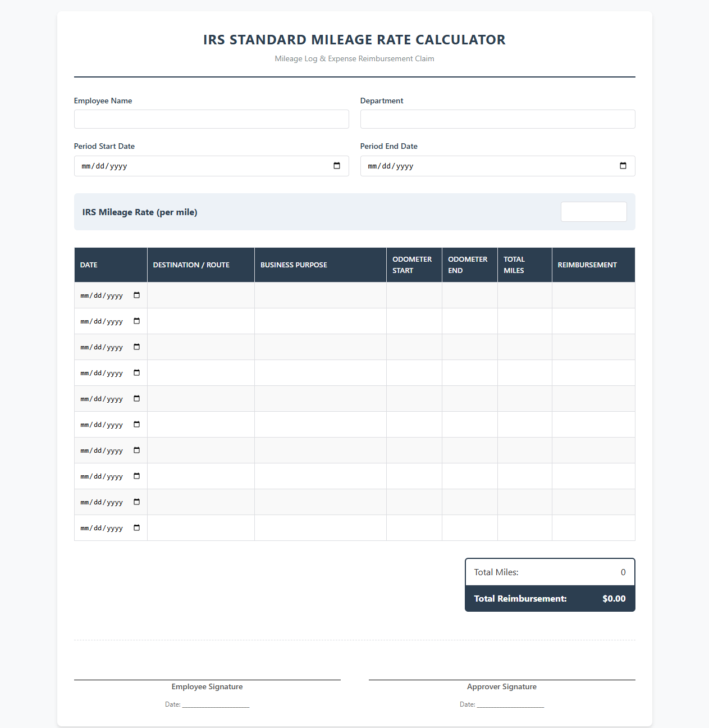
Task: Click Total Miles cell in first row
Action: (525, 295)
